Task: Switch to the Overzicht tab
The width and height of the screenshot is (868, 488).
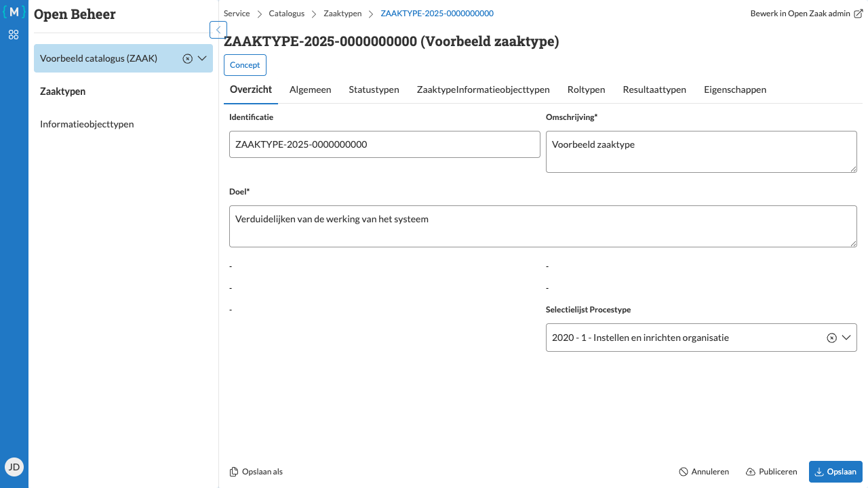Action: click(x=251, y=89)
